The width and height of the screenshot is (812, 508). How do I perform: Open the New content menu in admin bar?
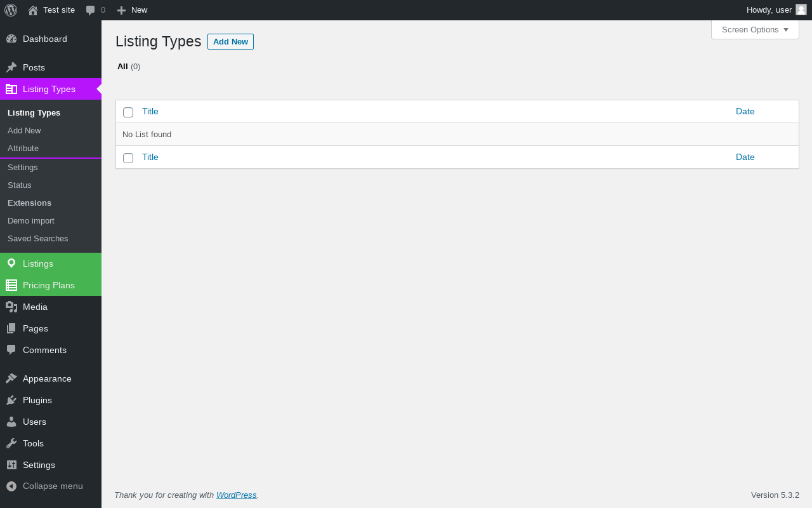pos(133,10)
